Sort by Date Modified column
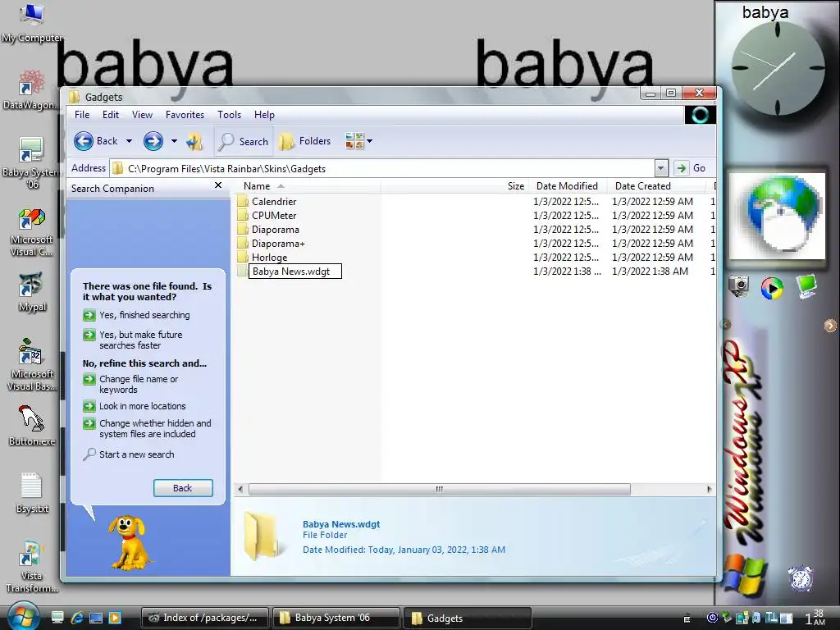Screen dimensions: 840x630 point(567,186)
